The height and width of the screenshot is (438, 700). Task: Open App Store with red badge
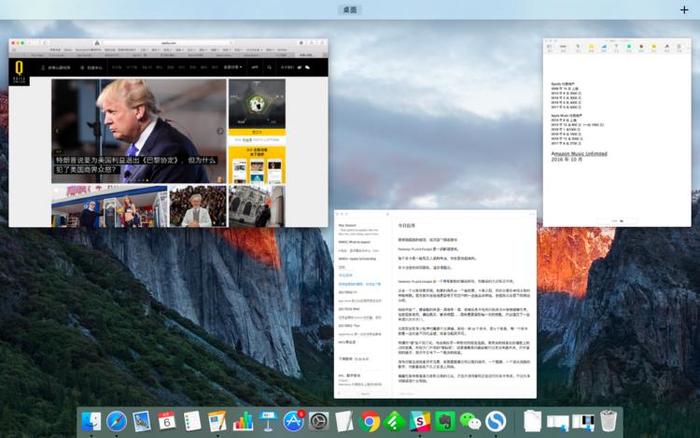[x=293, y=421]
